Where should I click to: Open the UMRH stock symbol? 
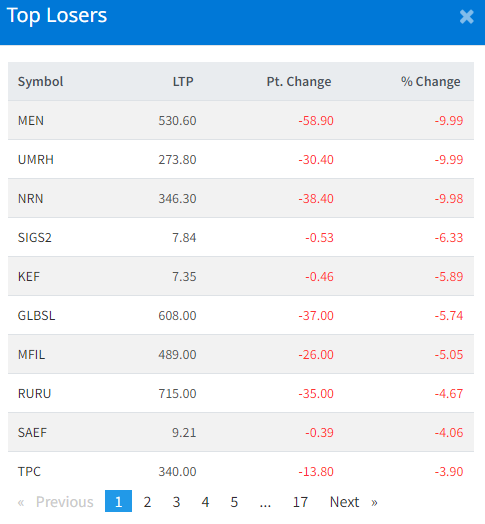pyautogui.click(x=36, y=160)
